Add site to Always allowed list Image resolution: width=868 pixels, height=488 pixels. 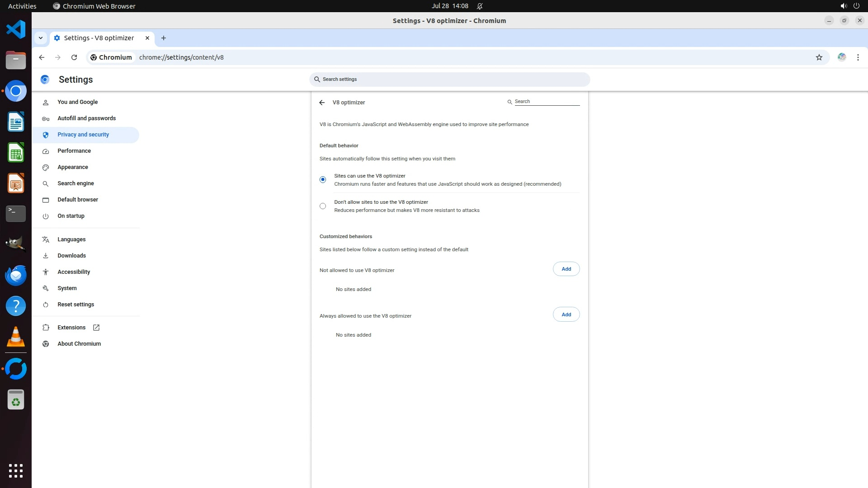[566, 314]
